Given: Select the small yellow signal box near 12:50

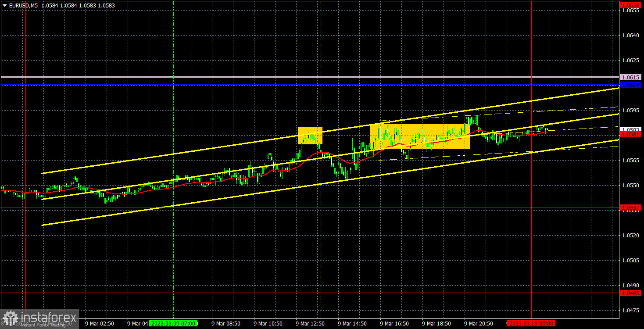Looking at the screenshot, I should pos(310,136).
